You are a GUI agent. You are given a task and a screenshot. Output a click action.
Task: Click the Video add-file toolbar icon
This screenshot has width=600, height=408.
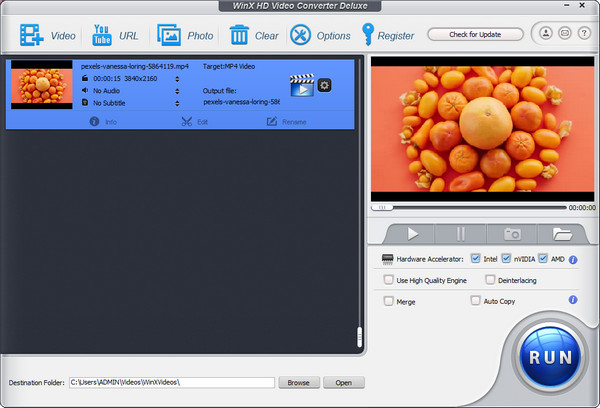pyautogui.click(x=31, y=35)
